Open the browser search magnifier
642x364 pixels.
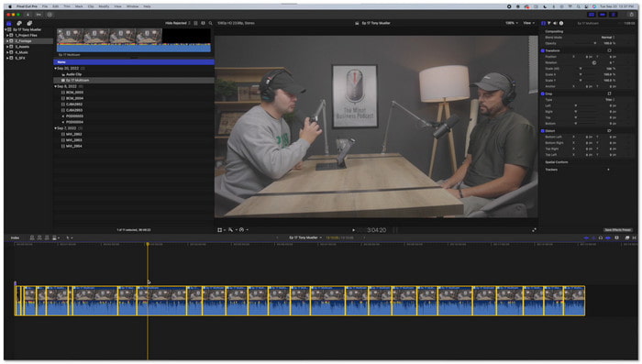[210, 23]
